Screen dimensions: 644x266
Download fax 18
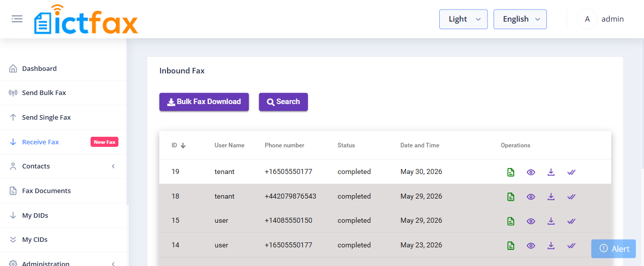click(551, 196)
